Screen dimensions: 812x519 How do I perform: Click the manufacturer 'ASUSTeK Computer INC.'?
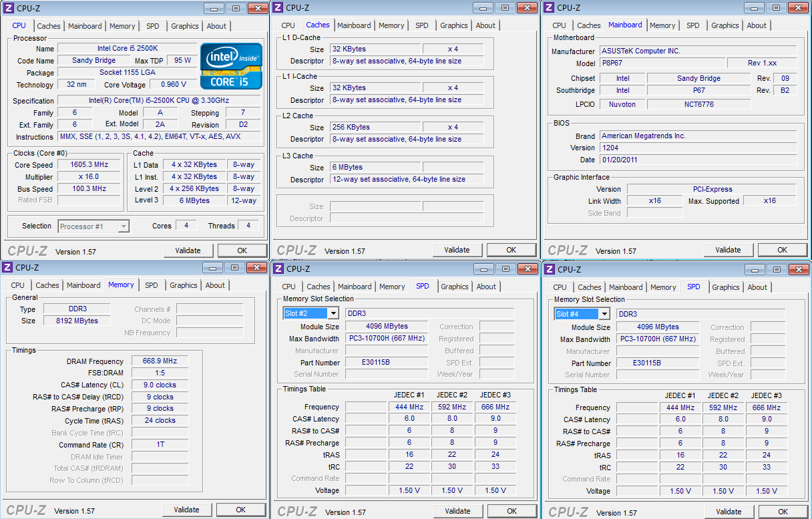[x=698, y=51]
